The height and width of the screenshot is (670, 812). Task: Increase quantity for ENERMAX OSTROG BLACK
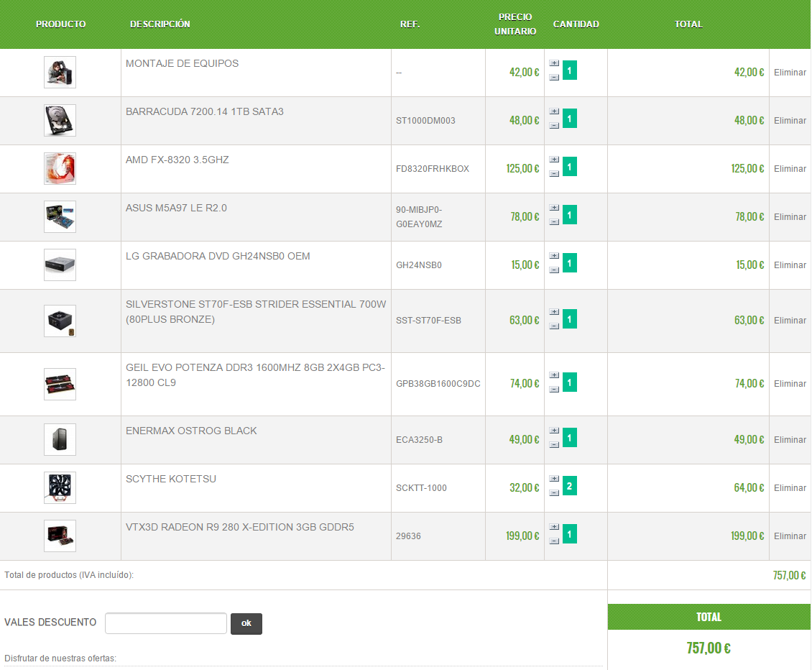pos(554,431)
